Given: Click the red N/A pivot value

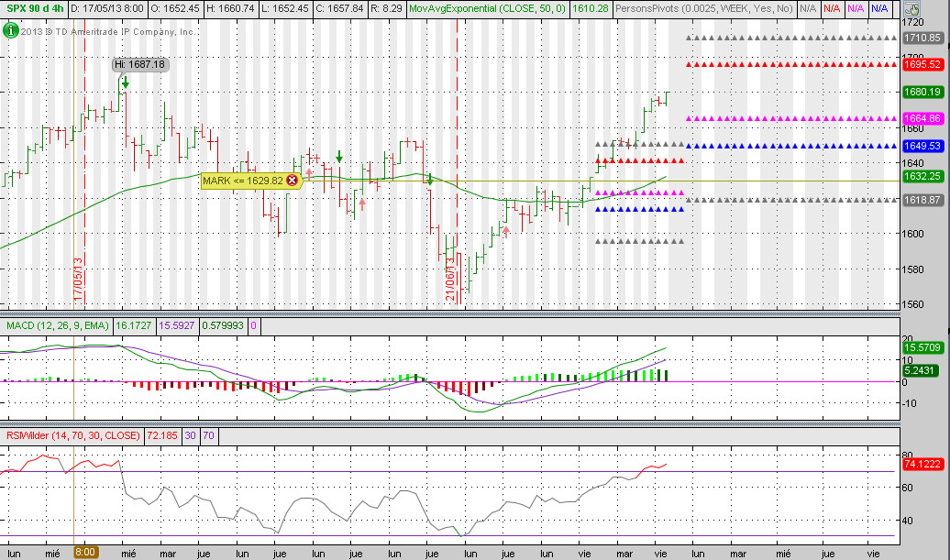Looking at the screenshot, I should point(831,8).
